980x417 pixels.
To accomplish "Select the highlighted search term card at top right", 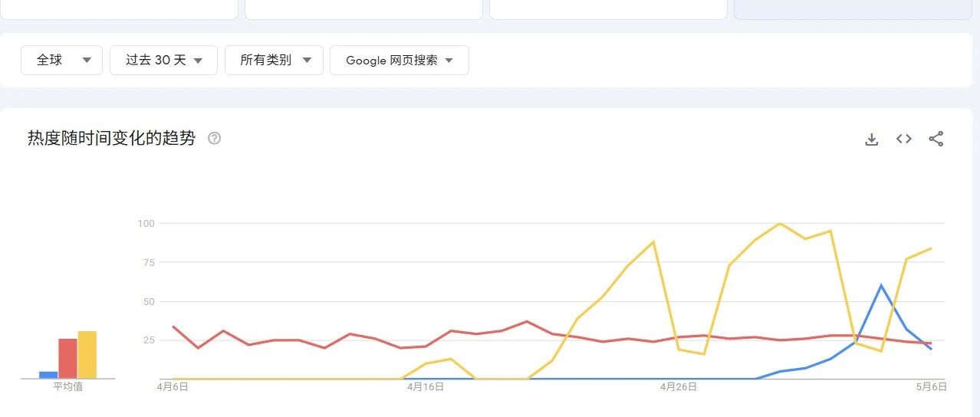I will 853,9.
